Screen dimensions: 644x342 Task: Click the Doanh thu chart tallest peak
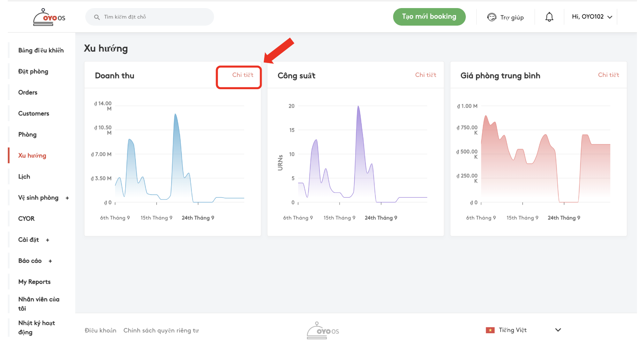click(x=175, y=115)
